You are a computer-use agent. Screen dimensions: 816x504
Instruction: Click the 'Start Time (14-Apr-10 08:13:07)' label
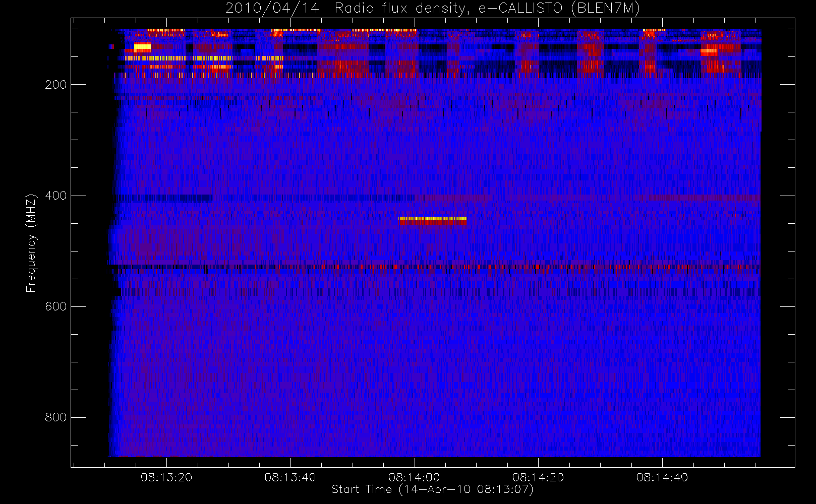(432, 489)
